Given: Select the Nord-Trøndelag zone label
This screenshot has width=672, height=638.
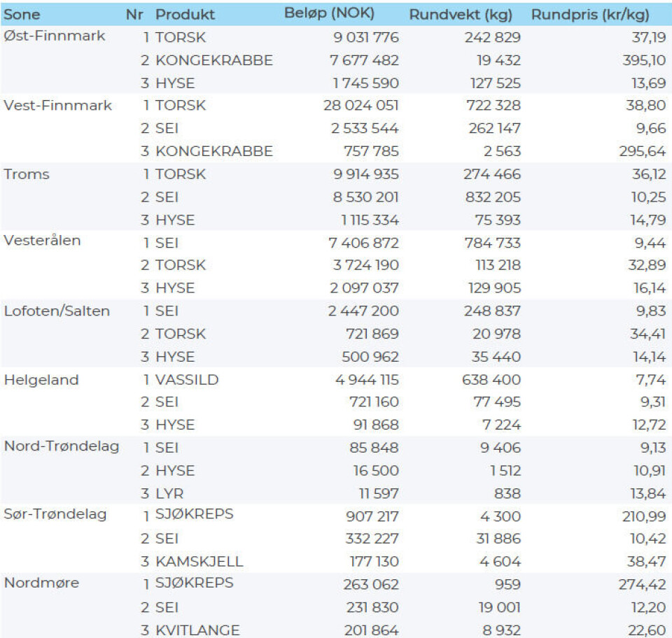Looking at the screenshot, I should tap(62, 446).
